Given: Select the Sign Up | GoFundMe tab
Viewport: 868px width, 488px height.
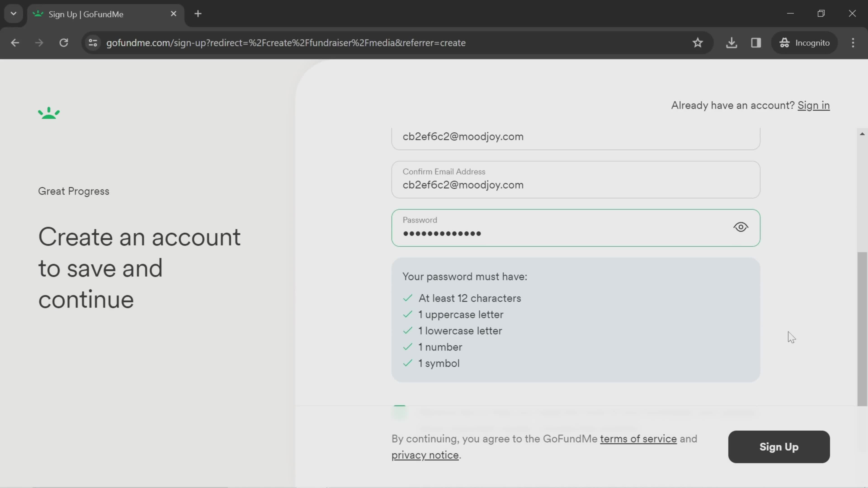Looking at the screenshot, I should [106, 14].
